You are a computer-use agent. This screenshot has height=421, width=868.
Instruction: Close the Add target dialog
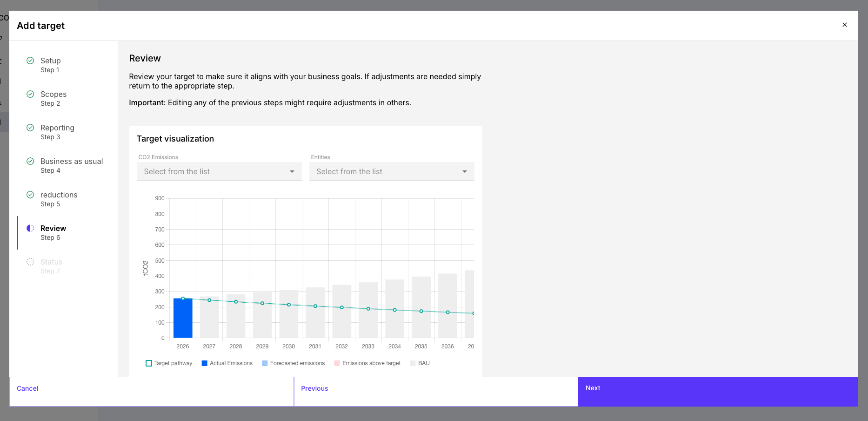coord(845,25)
